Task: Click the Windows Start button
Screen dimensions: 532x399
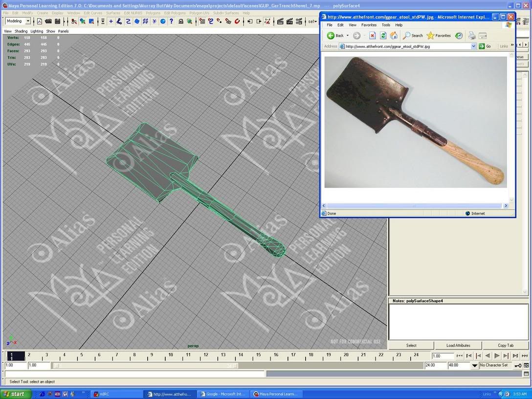Action: (x=16, y=394)
